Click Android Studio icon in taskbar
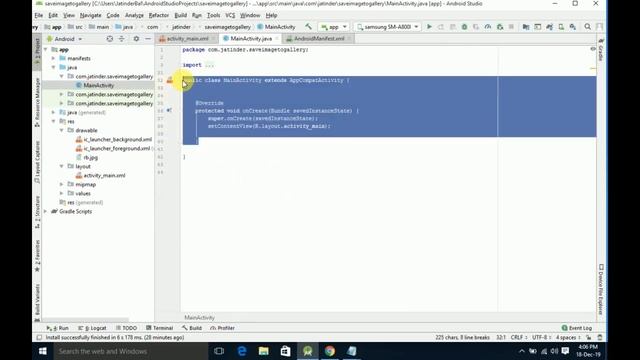The width and height of the screenshot is (640, 360). click(308, 351)
